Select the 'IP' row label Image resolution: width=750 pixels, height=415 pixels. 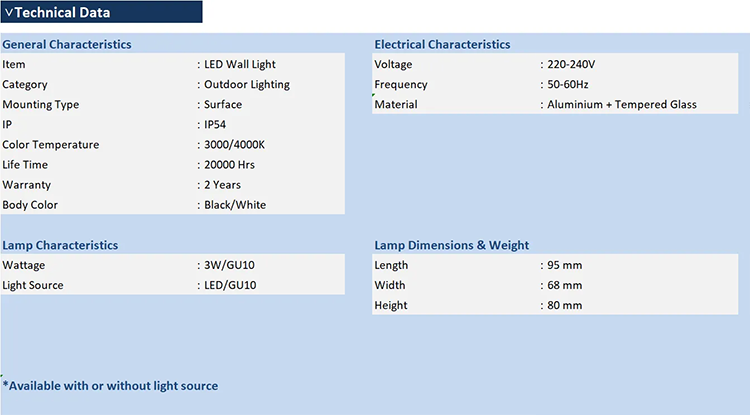[x=7, y=125]
